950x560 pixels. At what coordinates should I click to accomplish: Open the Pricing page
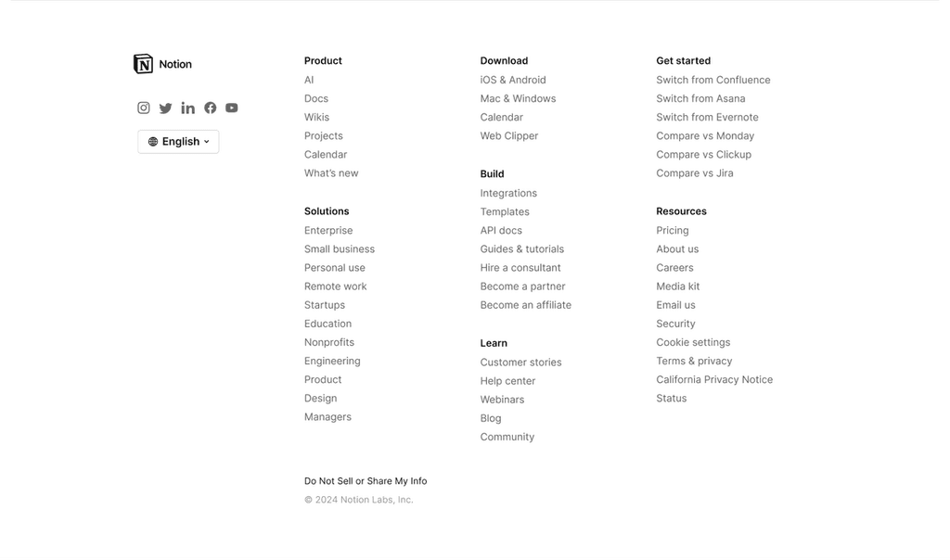click(x=673, y=230)
